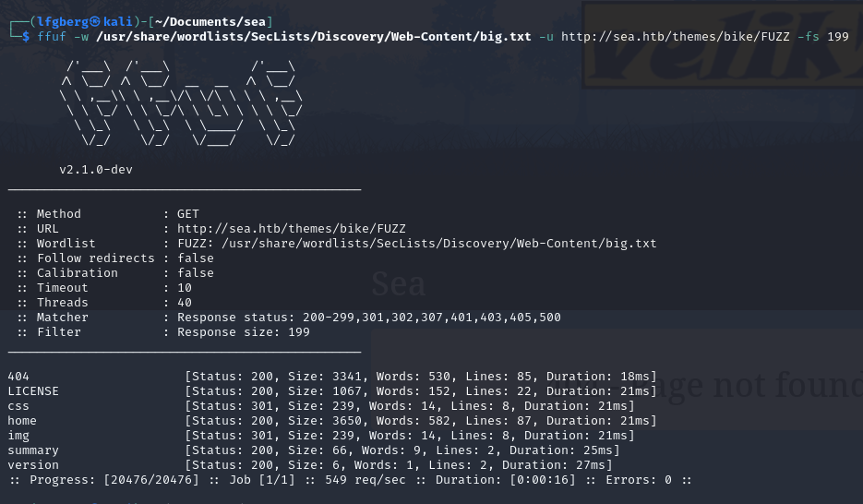Click the URL setting value http://sea.htb/themes/bike/FUZZ
863x504 pixels.
[291, 228]
